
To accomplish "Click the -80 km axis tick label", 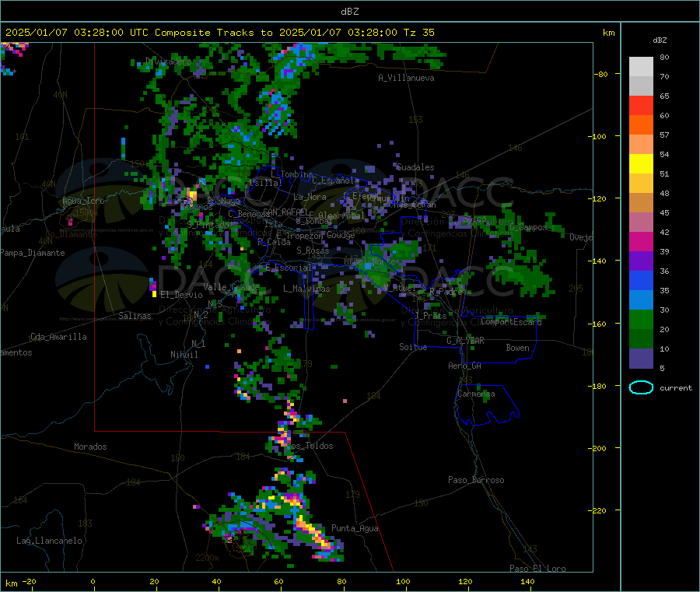I will click(x=601, y=74).
